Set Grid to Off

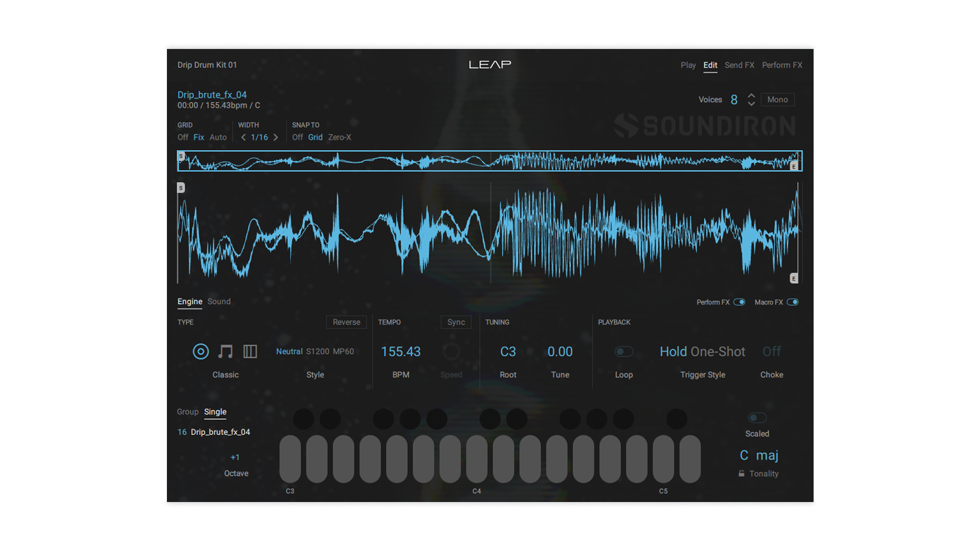point(183,137)
